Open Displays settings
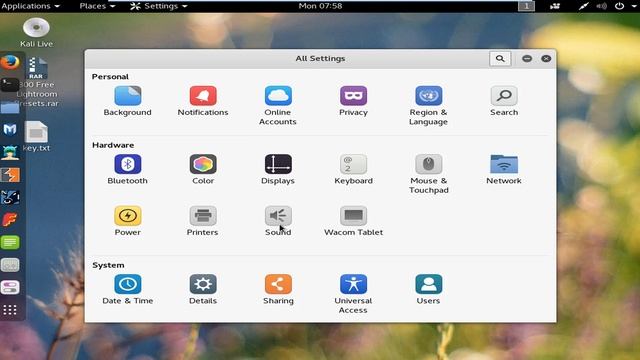 click(x=278, y=169)
